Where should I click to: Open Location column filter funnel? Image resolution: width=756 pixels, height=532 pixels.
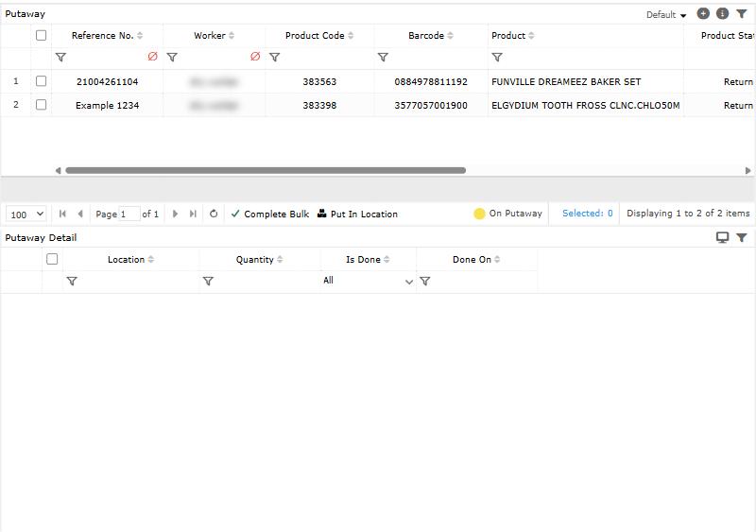click(72, 282)
